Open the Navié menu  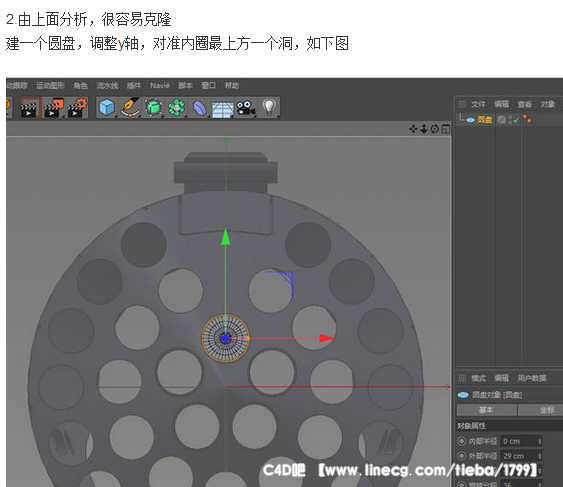click(x=160, y=85)
